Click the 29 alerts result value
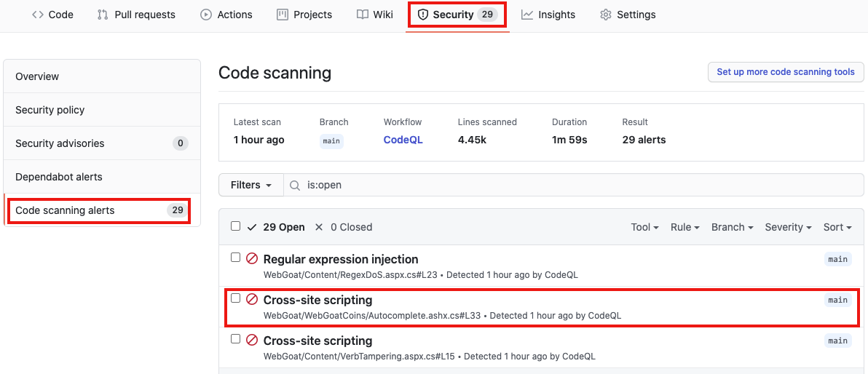 pos(644,140)
